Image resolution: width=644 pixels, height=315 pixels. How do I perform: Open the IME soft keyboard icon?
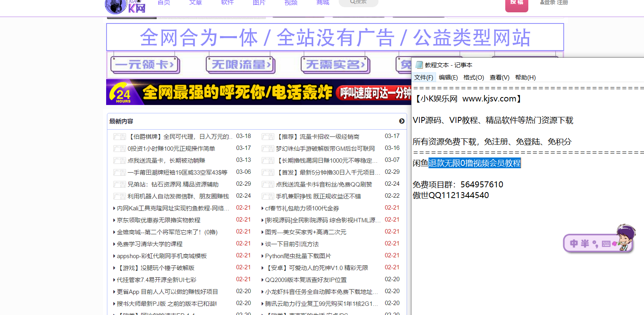point(606,244)
